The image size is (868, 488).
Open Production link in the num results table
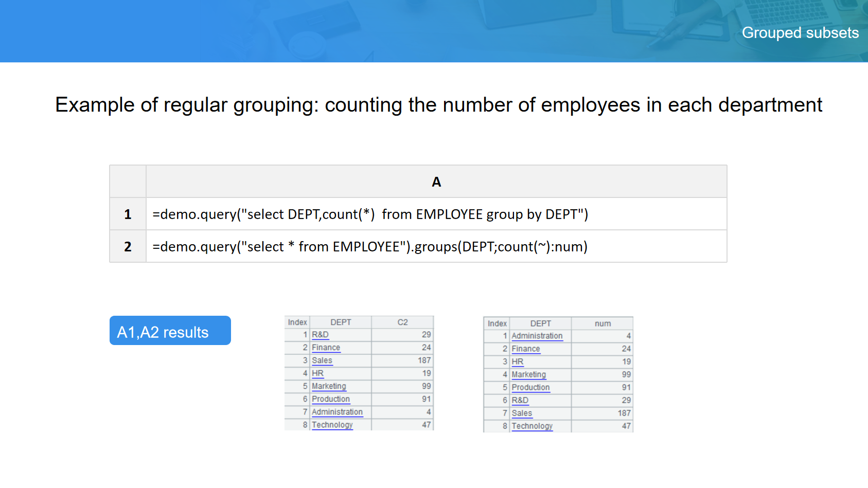pos(530,387)
